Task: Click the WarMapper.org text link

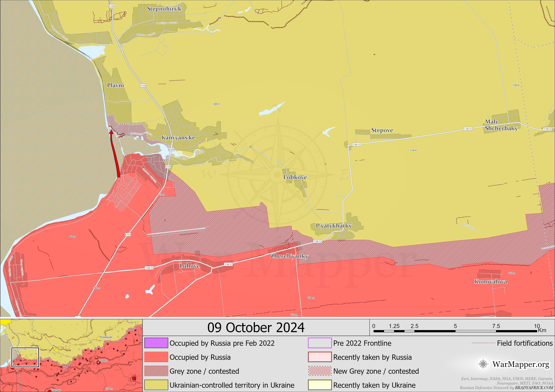Action: pyautogui.click(x=521, y=364)
